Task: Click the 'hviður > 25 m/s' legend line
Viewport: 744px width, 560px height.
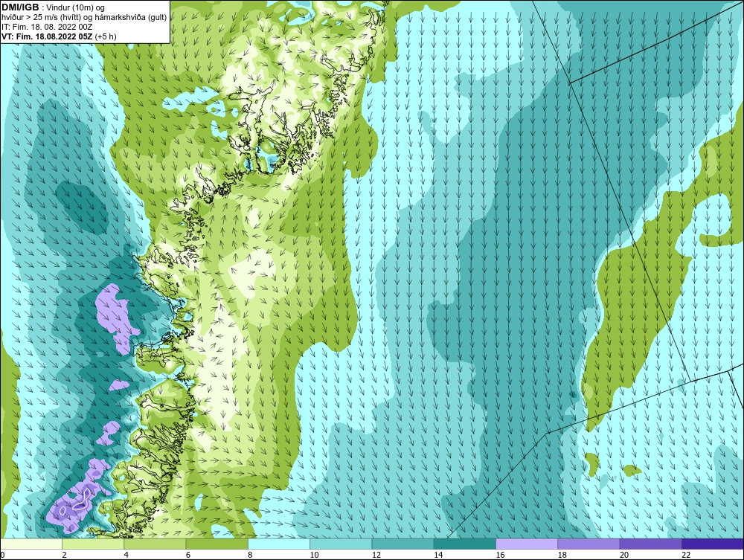Action: click(84, 17)
